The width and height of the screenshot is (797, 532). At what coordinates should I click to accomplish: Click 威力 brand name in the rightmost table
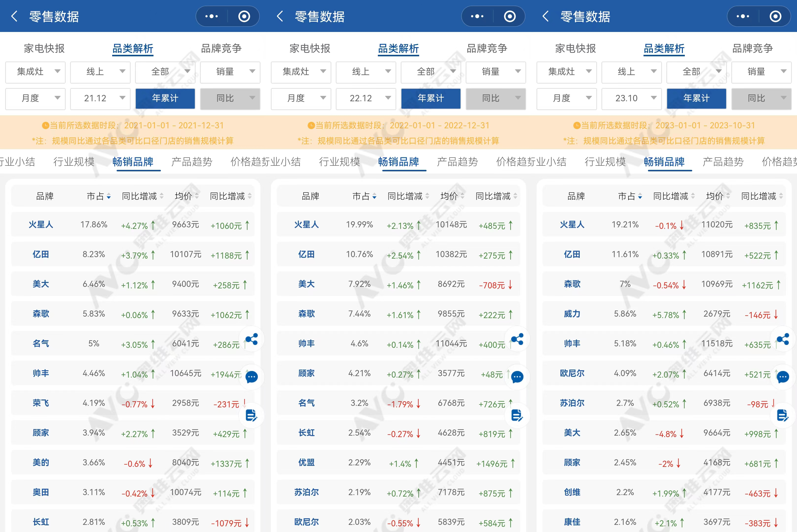pos(572,314)
